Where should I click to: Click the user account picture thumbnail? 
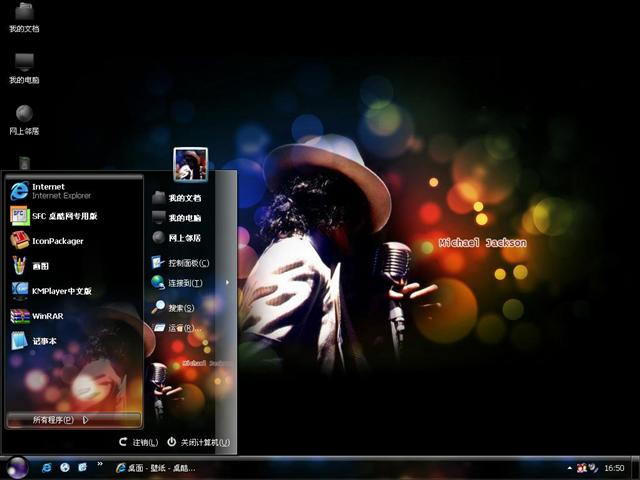(x=190, y=164)
